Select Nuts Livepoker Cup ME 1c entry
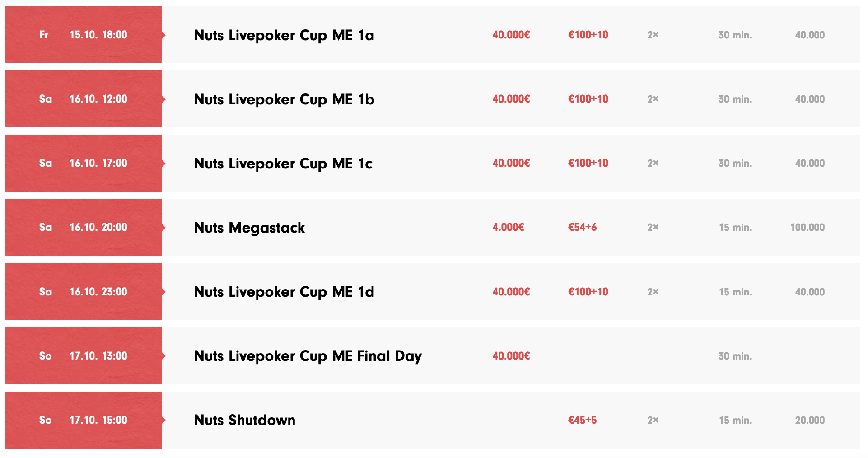Screen dimensions: 868x458 283,164
